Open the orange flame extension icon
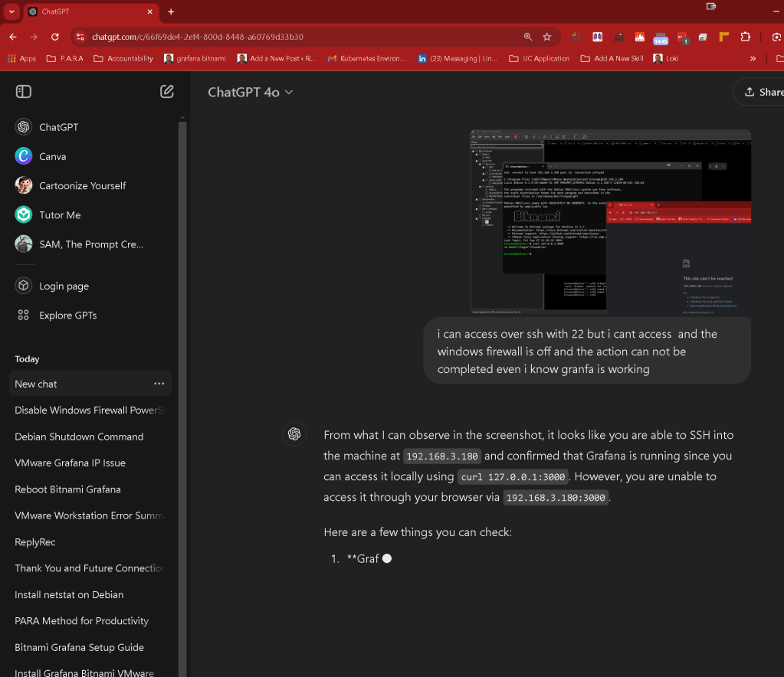The width and height of the screenshot is (784, 677). 639,37
